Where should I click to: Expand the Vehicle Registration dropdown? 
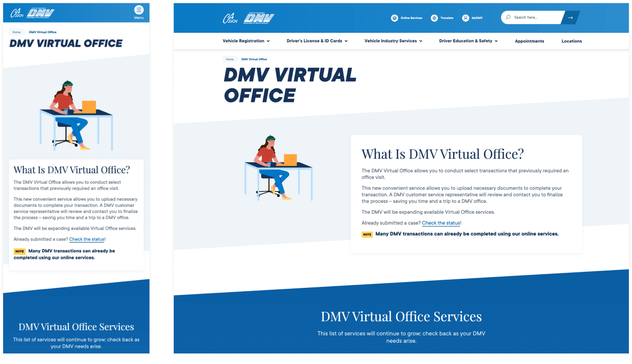pyautogui.click(x=246, y=41)
